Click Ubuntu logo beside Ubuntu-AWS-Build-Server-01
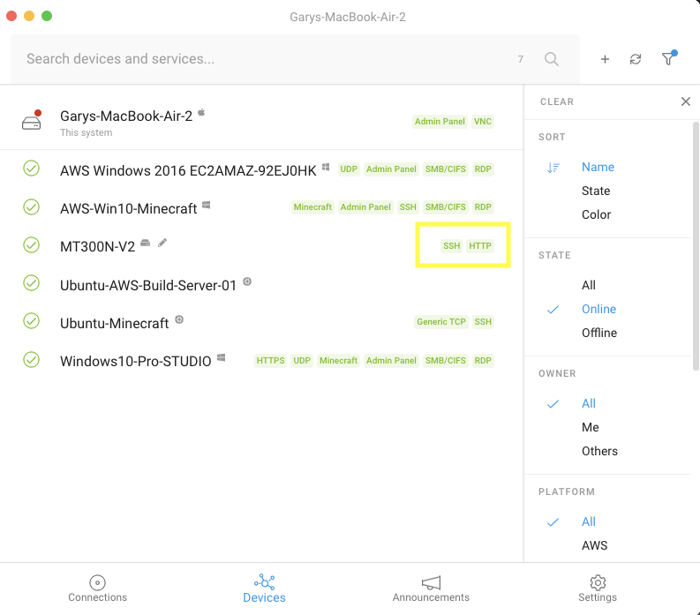This screenshot has width=700, height=615. (247, 281)
